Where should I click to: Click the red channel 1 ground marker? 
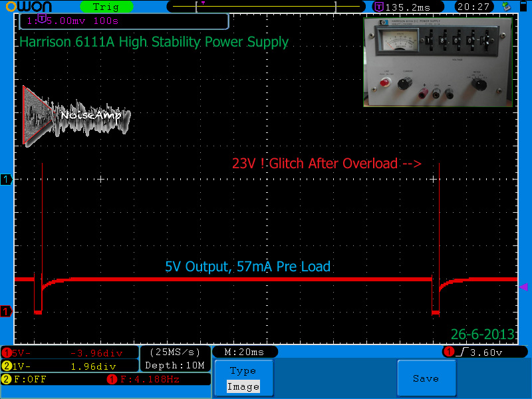(6, 311)
